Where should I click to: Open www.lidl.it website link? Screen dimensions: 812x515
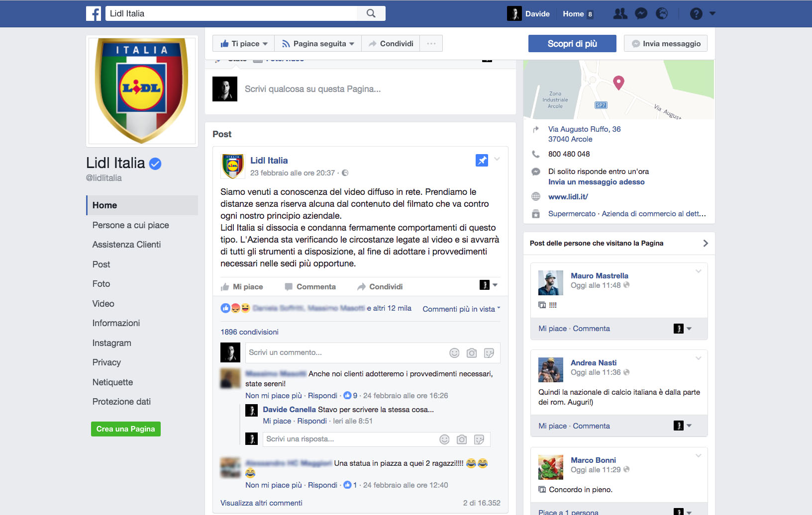[568, 197]
